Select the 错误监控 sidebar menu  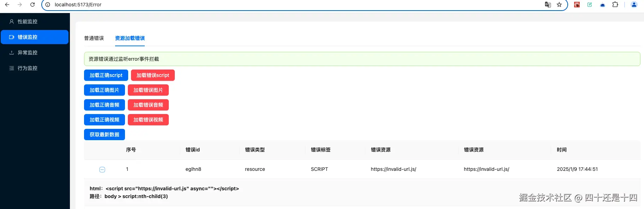(35, 37)
